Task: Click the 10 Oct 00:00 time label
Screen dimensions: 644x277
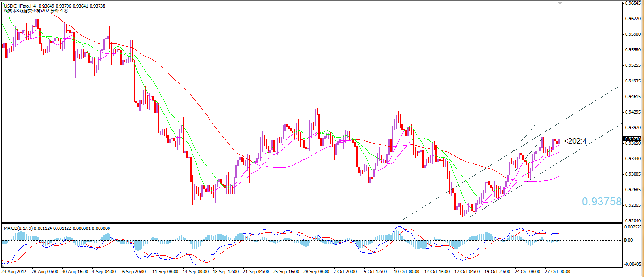Action: [x=407, y=272]
